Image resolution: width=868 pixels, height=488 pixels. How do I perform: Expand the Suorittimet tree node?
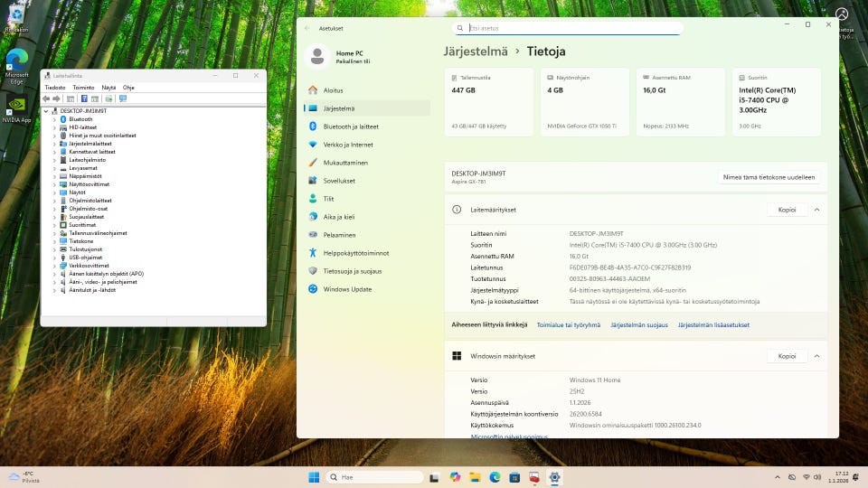[54, 225]
